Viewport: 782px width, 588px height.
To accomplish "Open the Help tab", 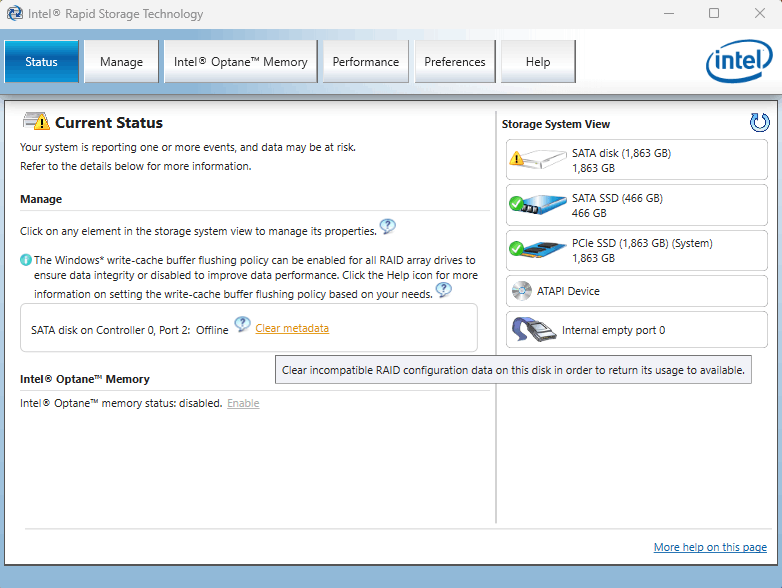I will 538,61.
